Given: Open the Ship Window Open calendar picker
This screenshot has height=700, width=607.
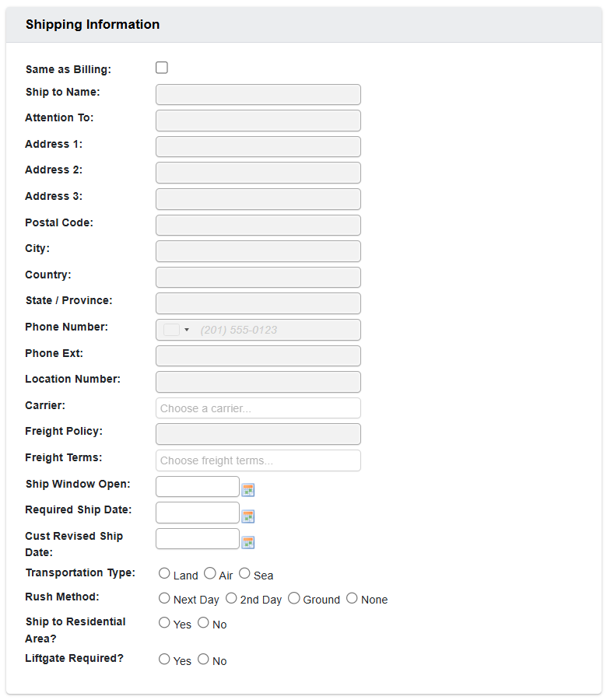Looking at the screenshot, I should (x=248, y=490).
